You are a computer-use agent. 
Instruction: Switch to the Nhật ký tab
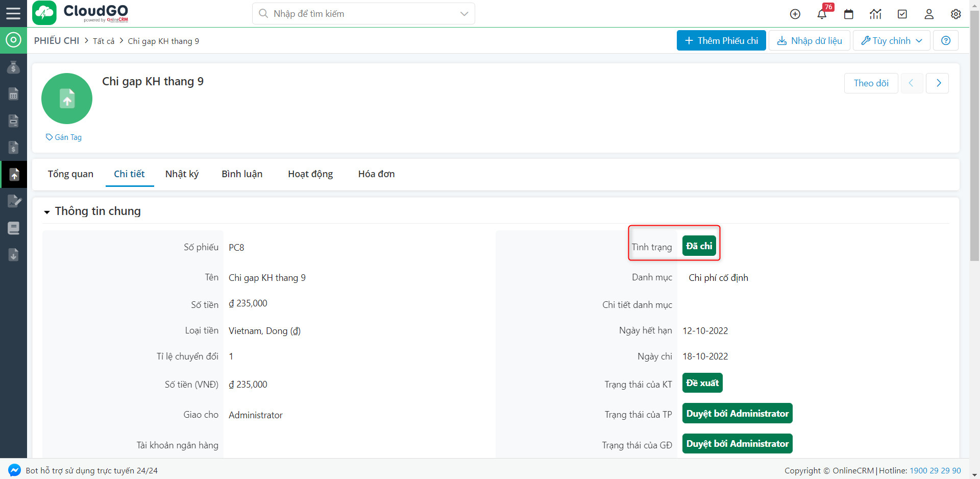[182, 174]
